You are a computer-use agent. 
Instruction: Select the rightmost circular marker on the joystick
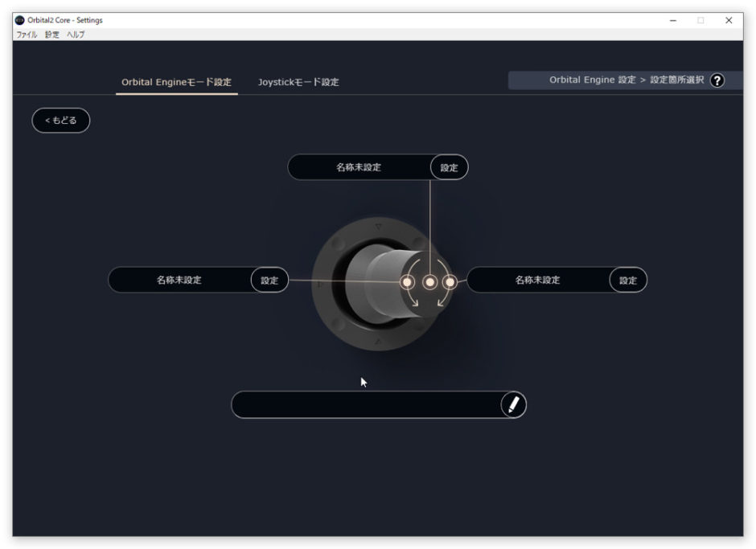[450, 282]
